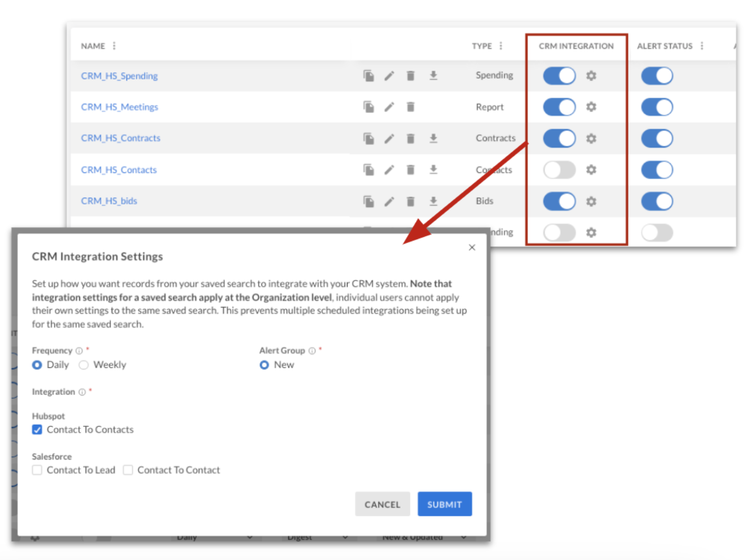Duplicate the CRM_HS_Spending saved search
Image resolution: width=748 pixels, height=560 pixels.
pyautogui.click(x=368, y=76)
